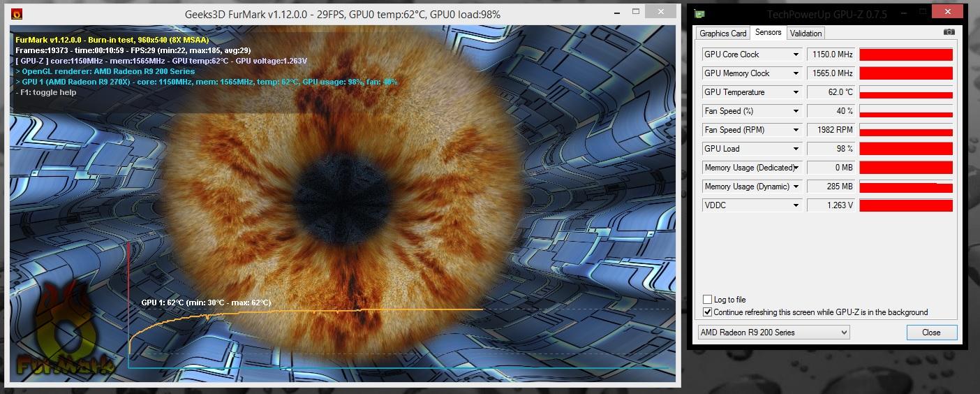Click the FurMark app icon in title bar

(x=17, y=14)
